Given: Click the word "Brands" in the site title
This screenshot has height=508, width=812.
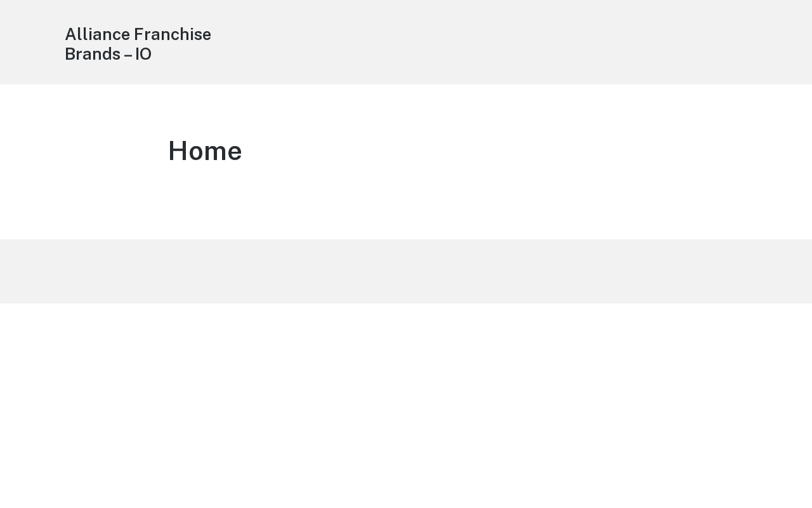Looking at the screenshot, I should pyautogui.click(x=93, y=54).
